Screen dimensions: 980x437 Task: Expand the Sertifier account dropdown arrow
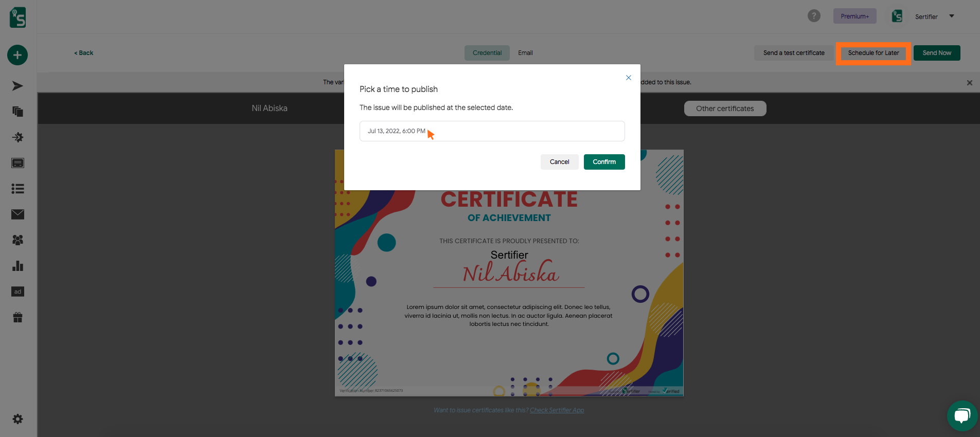[x=952, y=16]
